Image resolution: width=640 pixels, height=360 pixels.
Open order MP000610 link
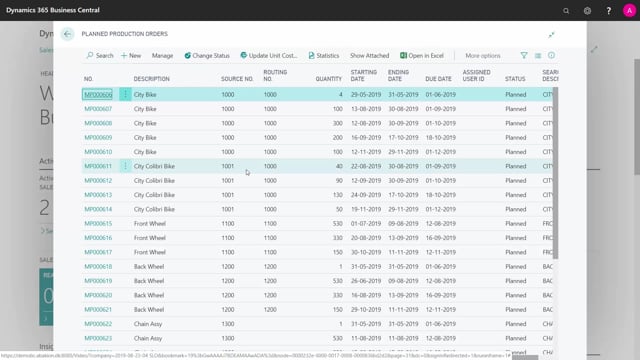click(98, 152)
